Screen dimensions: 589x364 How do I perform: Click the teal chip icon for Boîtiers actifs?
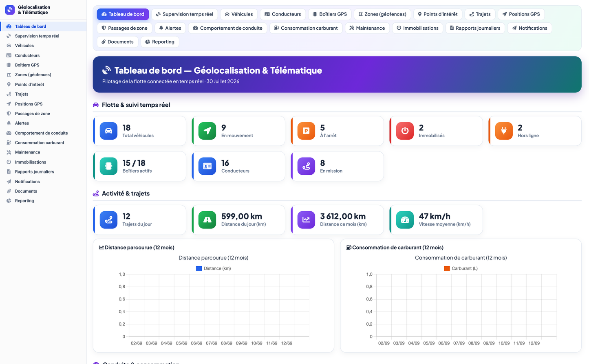point(108,166)
